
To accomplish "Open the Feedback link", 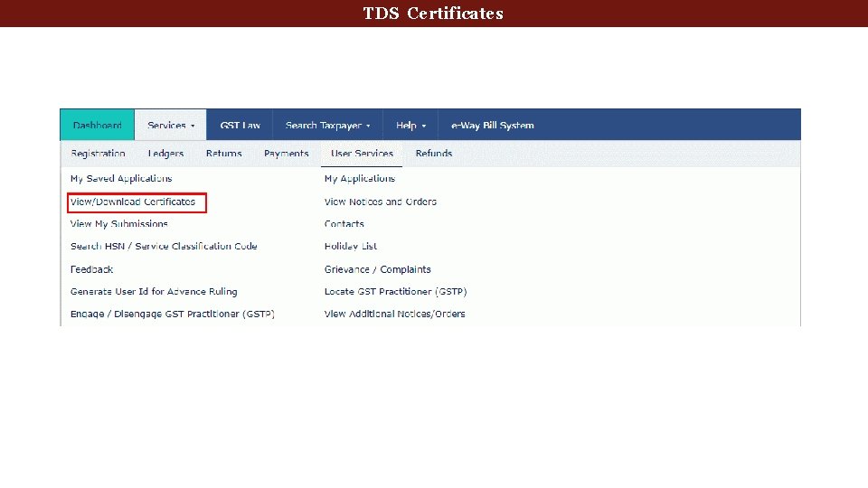I will (x=91, y=269).
